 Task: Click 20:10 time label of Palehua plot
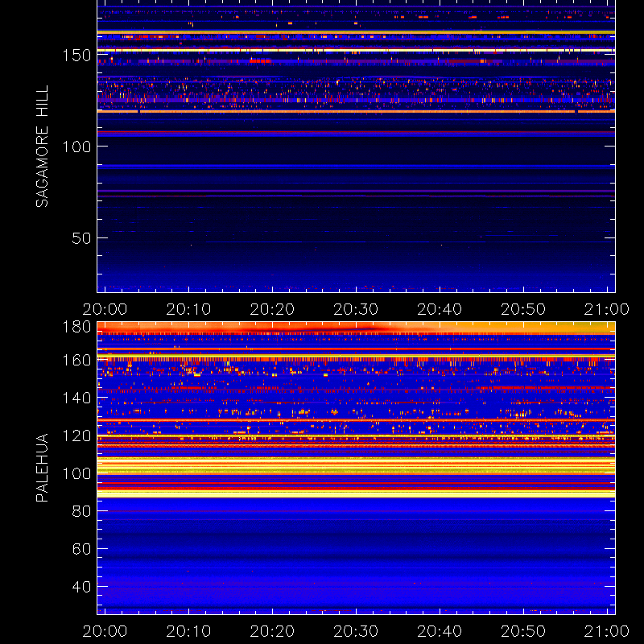coord(188,631)
